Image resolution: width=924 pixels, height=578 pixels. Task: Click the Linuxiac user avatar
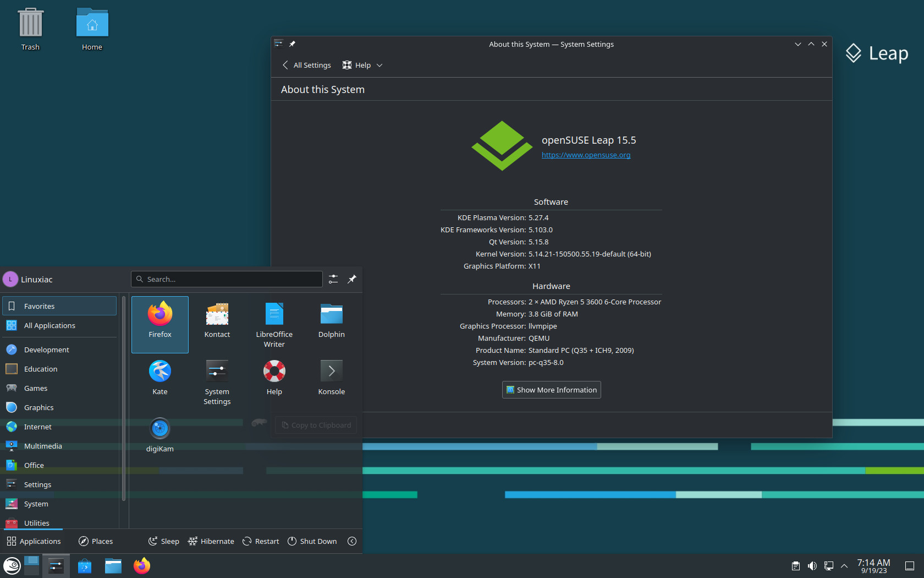tap(10, 279)
